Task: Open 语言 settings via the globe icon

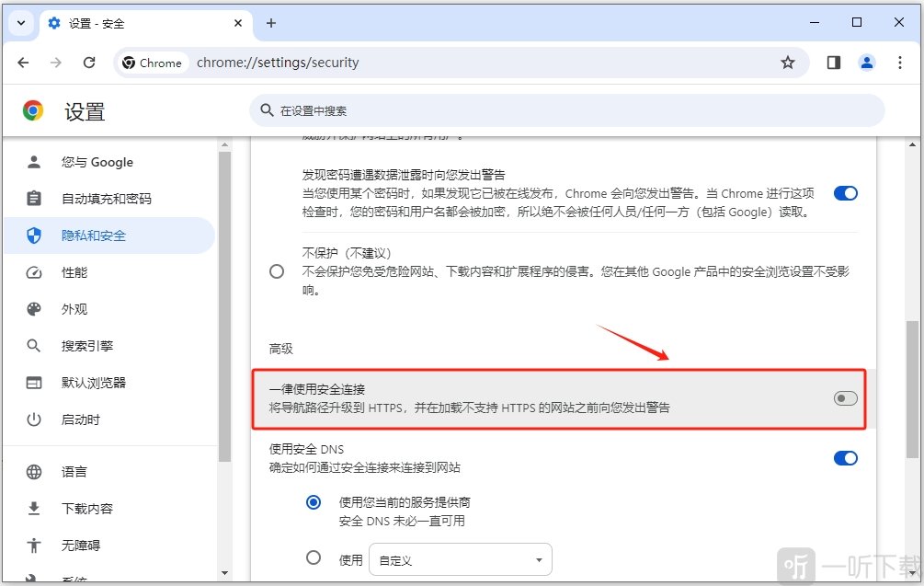Action: (x=32, y=471)
